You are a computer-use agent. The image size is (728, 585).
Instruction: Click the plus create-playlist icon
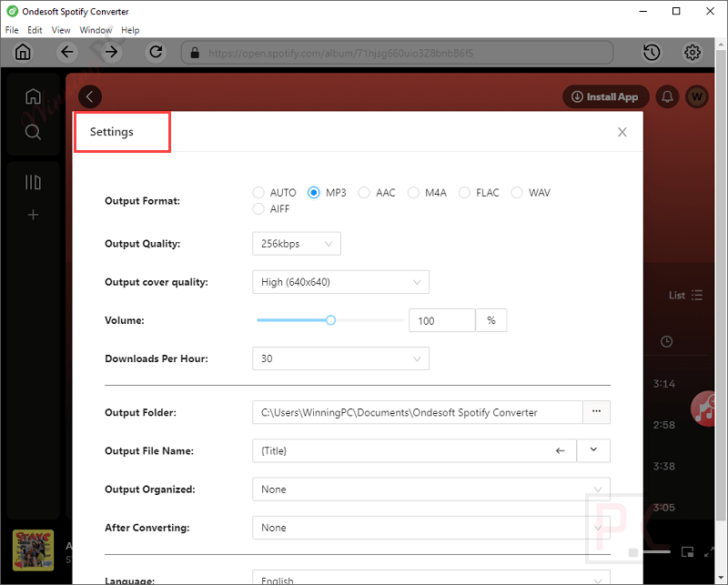coord(33,215)
